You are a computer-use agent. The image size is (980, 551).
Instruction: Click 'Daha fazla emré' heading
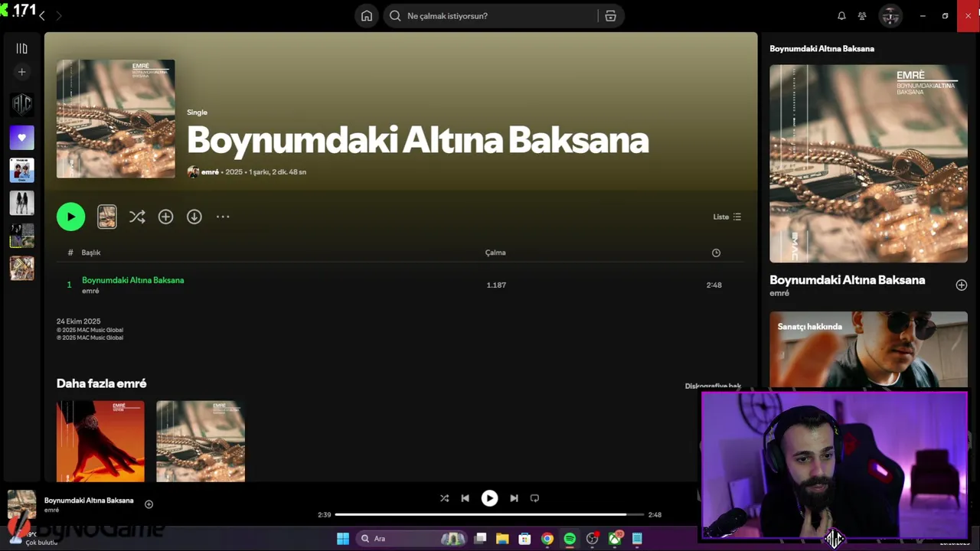(x=101, y=383)
